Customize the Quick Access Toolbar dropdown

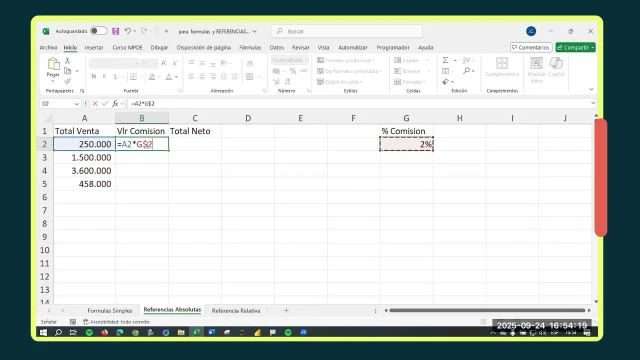166,31
